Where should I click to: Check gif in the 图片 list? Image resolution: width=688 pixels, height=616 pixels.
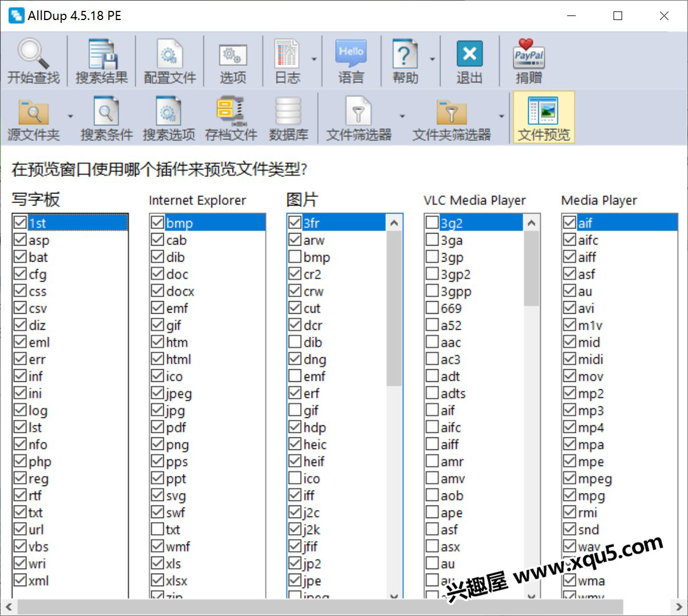tap(295, 410)
